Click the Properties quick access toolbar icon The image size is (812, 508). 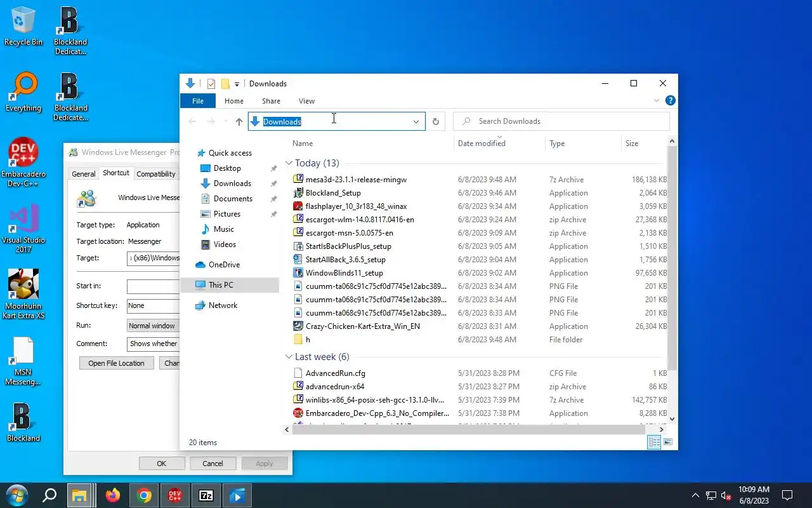(211, 84)
